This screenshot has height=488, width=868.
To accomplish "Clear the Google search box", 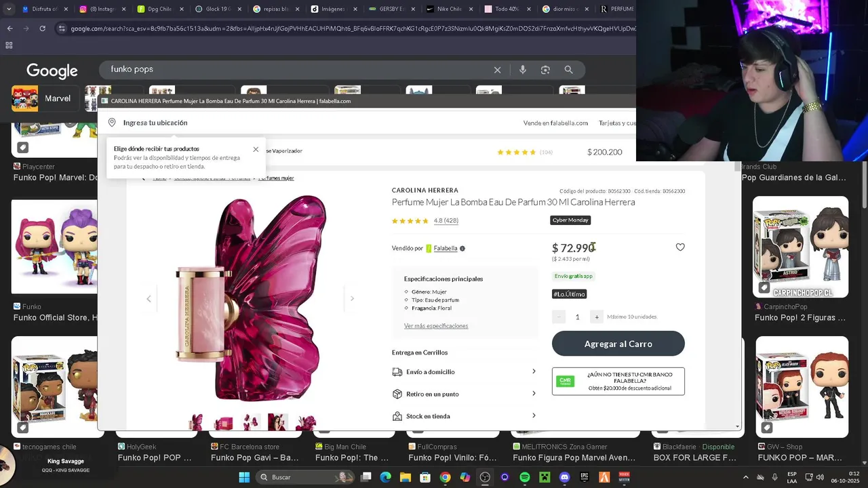I will point(497,70).
